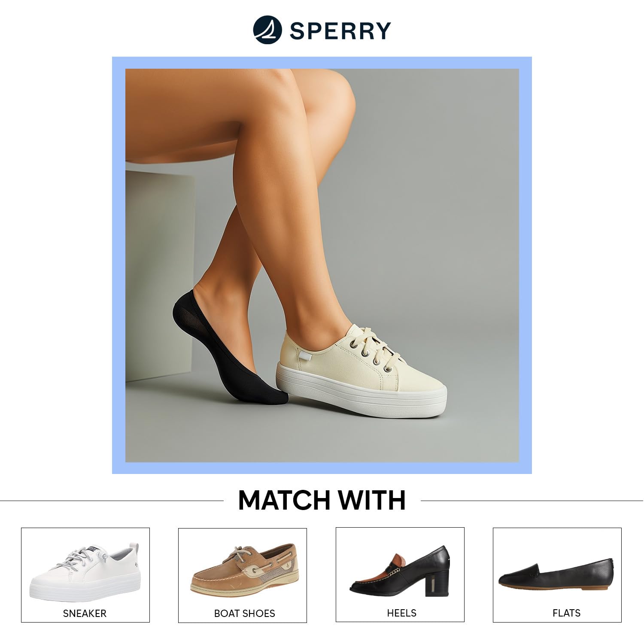
Task: Click the white cube pedestal
Action: 159,275
